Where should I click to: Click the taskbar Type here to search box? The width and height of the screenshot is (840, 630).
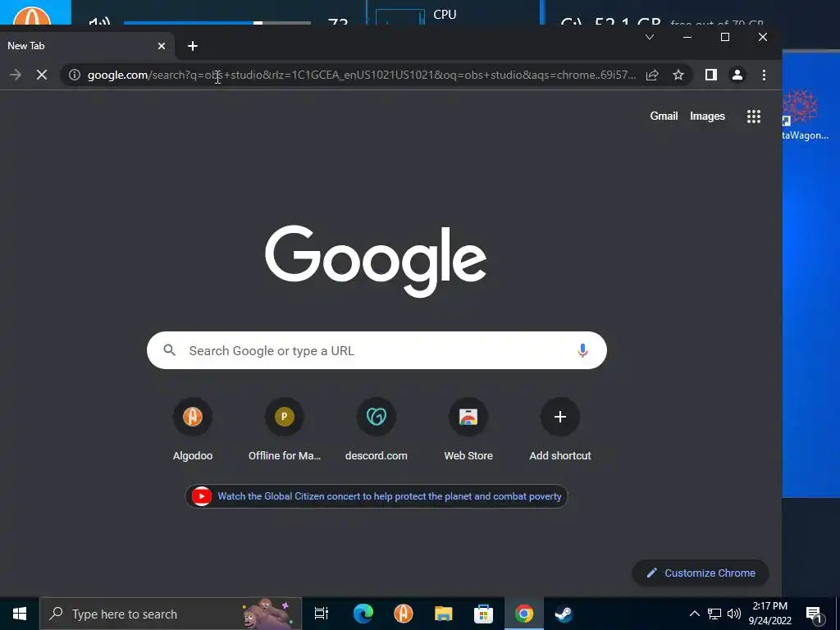coord(171,614)
